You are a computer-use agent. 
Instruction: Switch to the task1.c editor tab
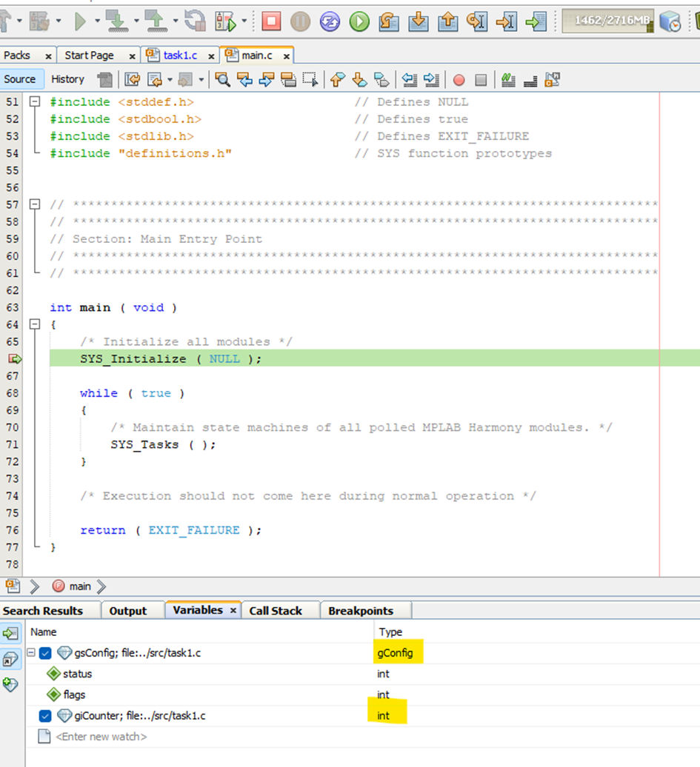click(x=180, y=56)
